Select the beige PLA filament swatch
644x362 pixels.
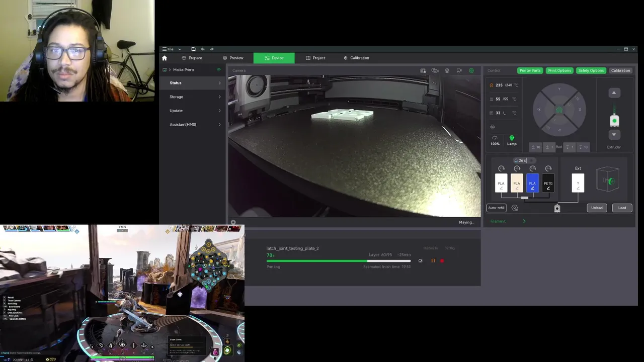pos(517,183)
